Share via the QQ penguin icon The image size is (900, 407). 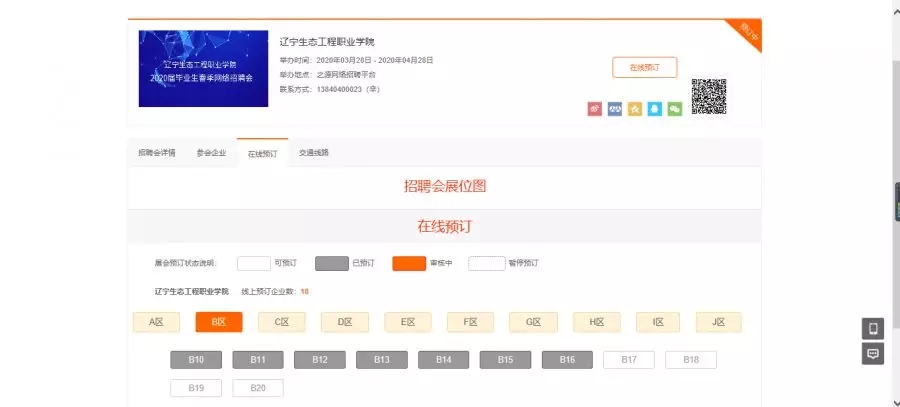[655, 109]
